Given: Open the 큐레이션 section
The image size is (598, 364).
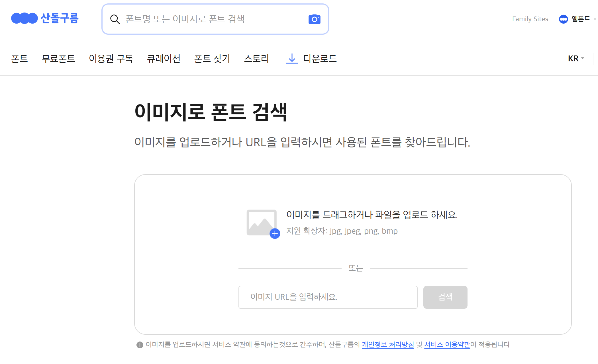Looking at the screenshot, I should 164,59.
